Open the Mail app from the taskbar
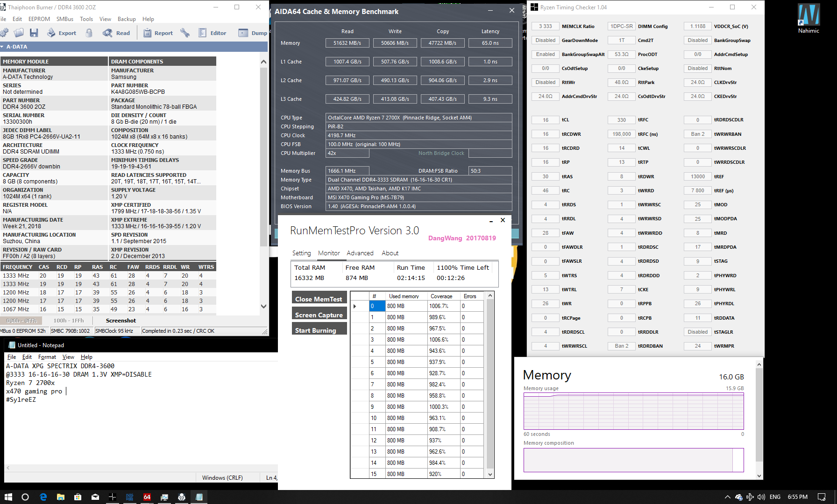 (x=95, y=497)
